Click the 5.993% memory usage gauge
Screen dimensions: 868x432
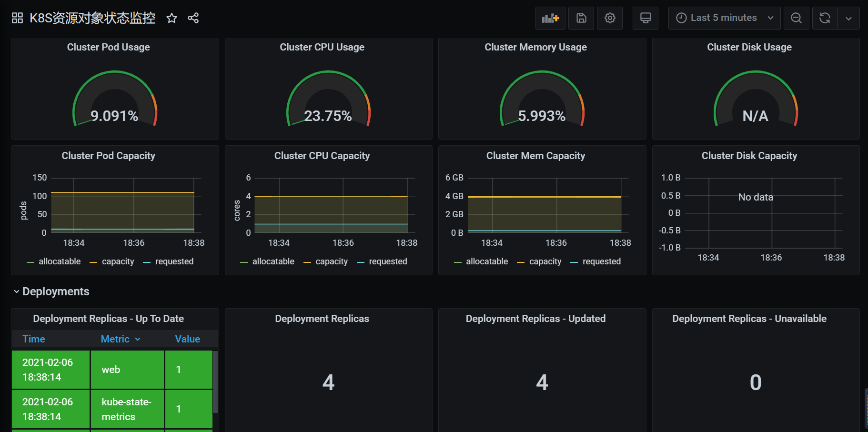[x=542, y=99]
